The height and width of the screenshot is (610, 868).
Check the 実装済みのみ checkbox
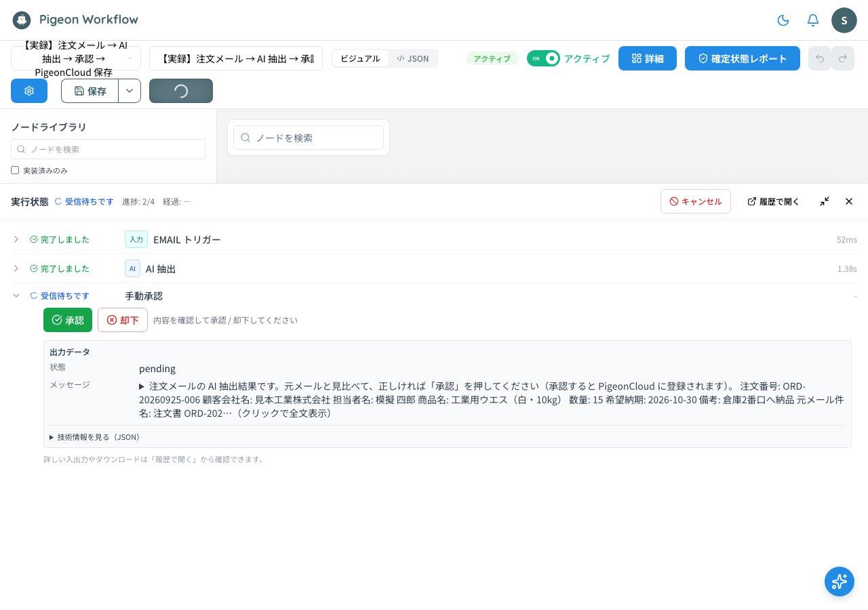click(15, 170)
